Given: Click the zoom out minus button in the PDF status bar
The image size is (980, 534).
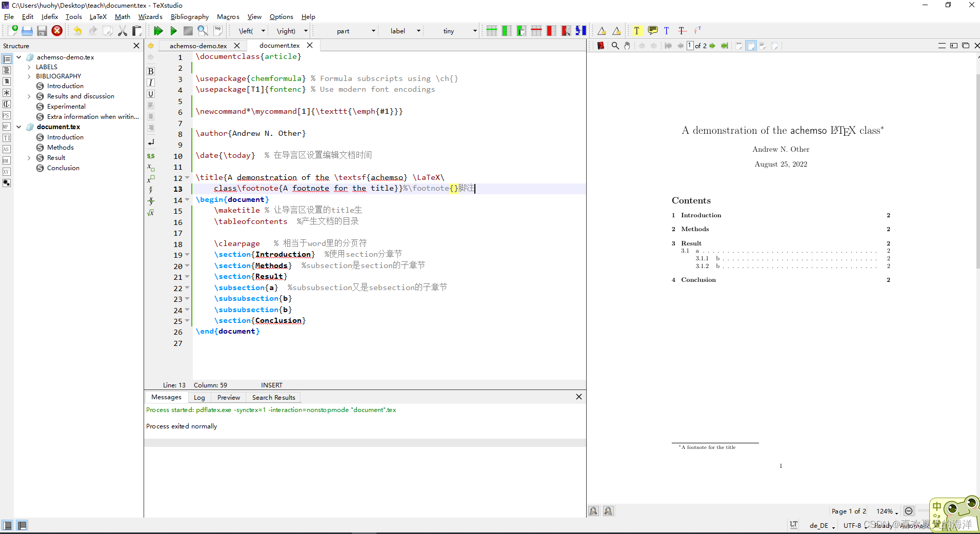Looking at the screenshot, I should coord(909,511).
